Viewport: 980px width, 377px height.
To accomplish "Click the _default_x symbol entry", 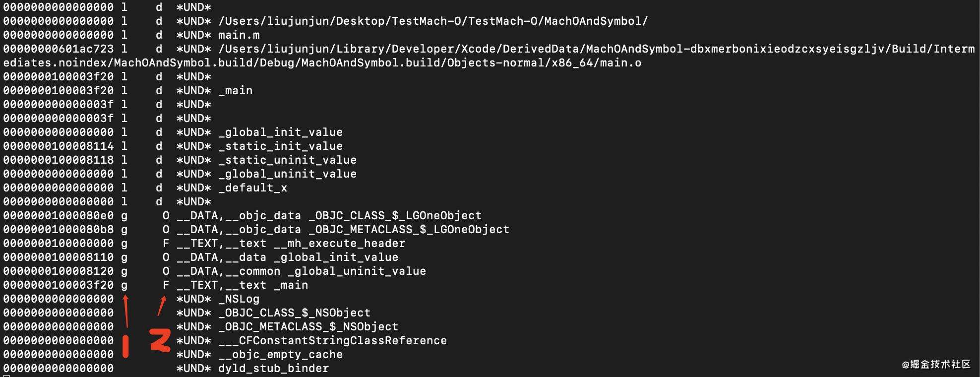I will point(252,188).
